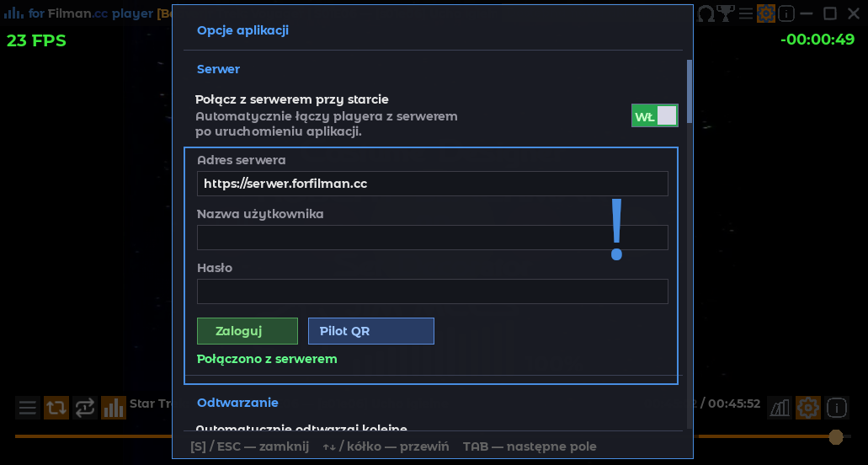Click the 23 FPS counter text
The width and height of the screenshot is (868, 465).
coord(36,40)
